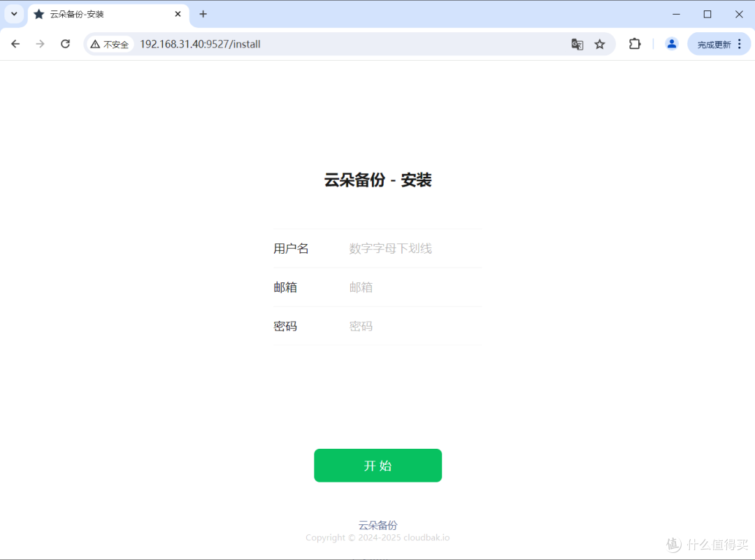
Task: Click the 云朵备份 footer link
Action: tap(377, 525)
